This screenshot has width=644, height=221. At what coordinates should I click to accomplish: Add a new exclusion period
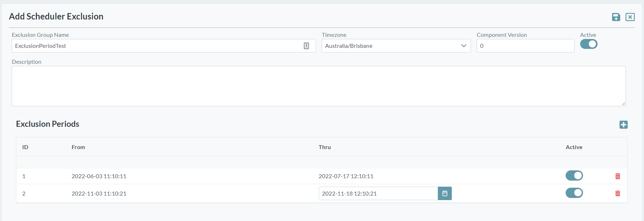[x=623, y=125]
